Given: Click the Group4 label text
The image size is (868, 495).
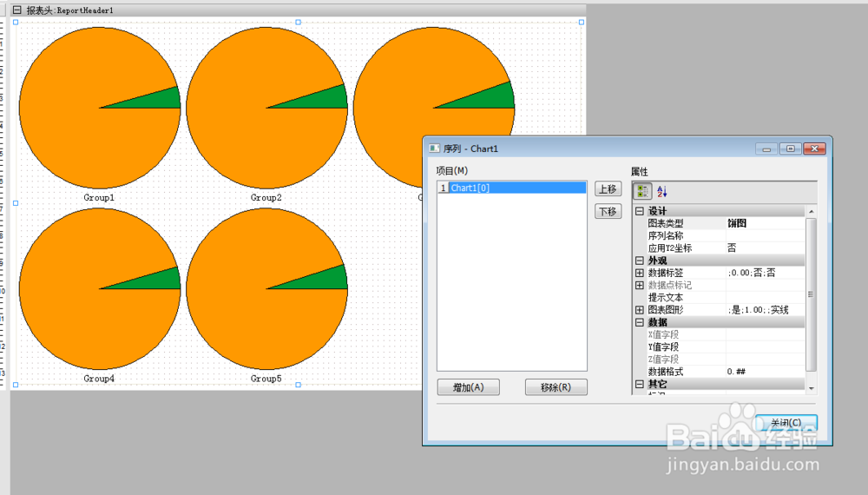Looking at the screenshot, I should pyautogui.click(x=99, y=378).
